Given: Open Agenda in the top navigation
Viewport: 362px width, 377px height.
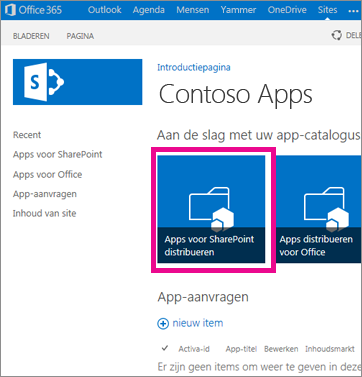Looking at the screenshot, I should tap(149, 10).
